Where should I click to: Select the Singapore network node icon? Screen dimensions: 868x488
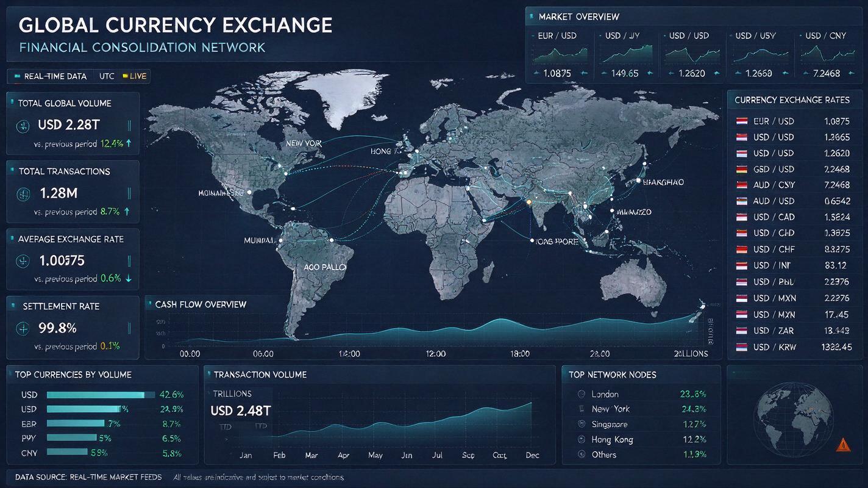580,424
